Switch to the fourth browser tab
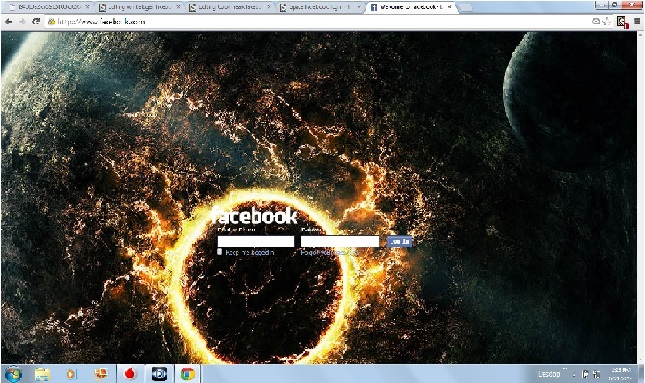Screen dimensions: 645x383 (321, 7)
